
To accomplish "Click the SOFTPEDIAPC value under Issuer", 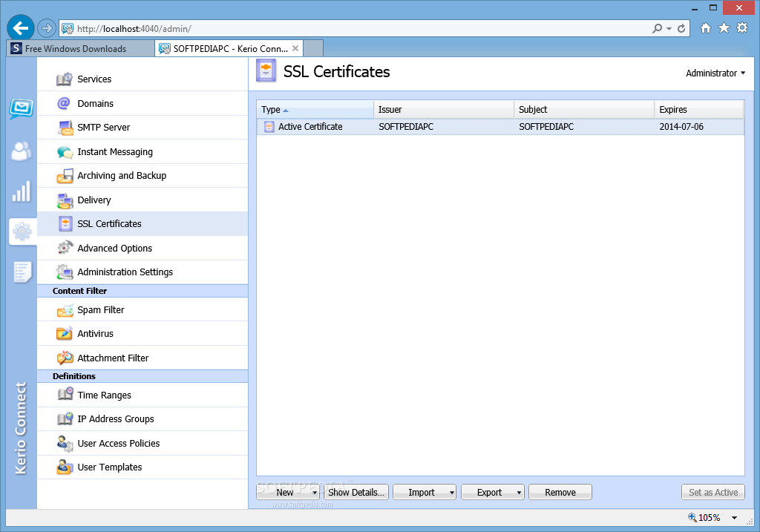I will click(x=406, y=126).
